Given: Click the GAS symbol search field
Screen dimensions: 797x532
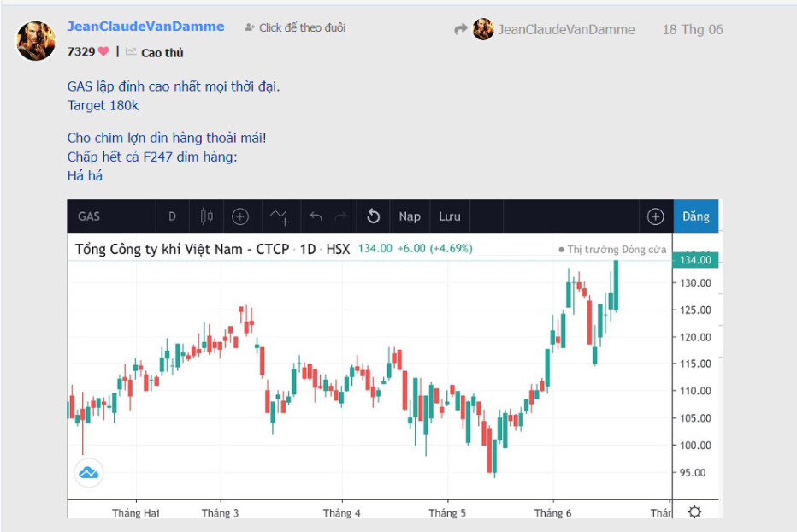Looking at the screenshot, I should point(111,216).
